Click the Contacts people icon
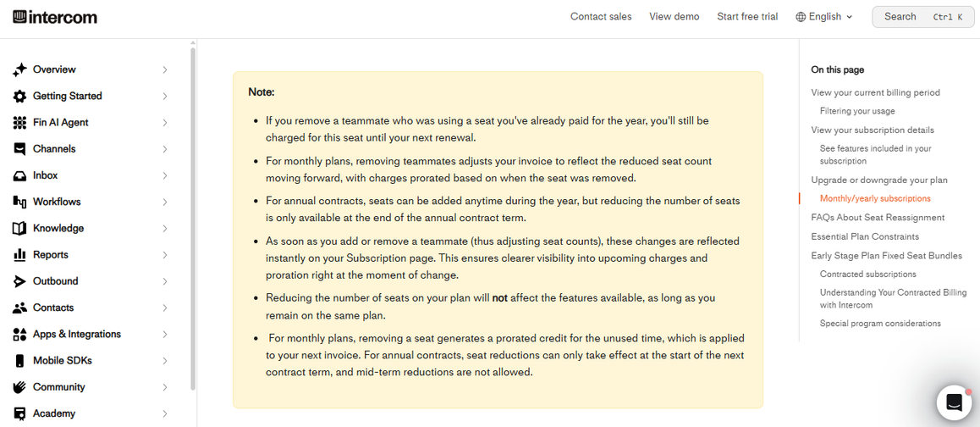 20,308
